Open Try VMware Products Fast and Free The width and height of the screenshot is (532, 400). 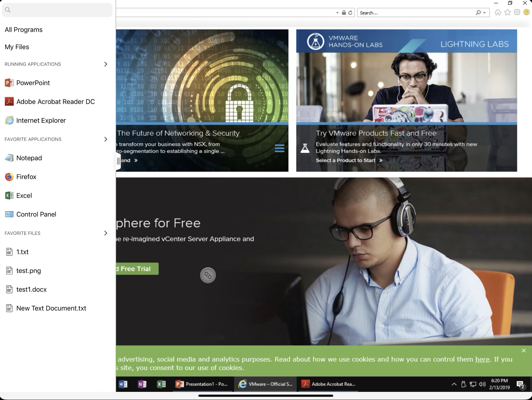tap(376, 133)
